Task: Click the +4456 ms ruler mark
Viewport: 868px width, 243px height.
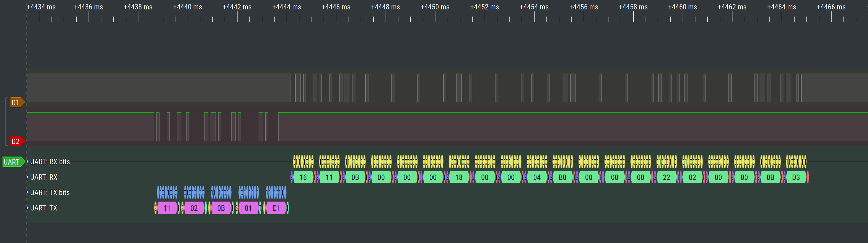Action: click(x=583, y=7)
